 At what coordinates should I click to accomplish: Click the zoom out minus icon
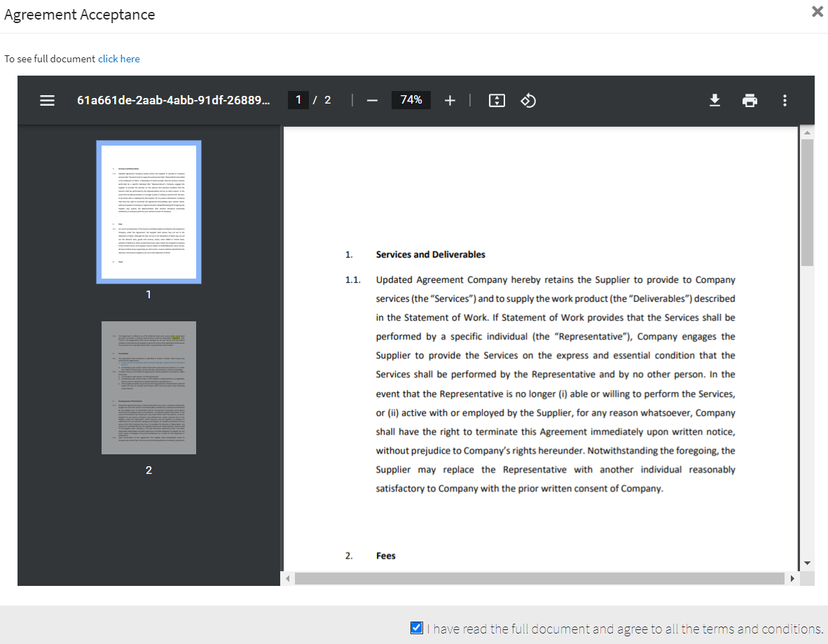tap(372, 100)
